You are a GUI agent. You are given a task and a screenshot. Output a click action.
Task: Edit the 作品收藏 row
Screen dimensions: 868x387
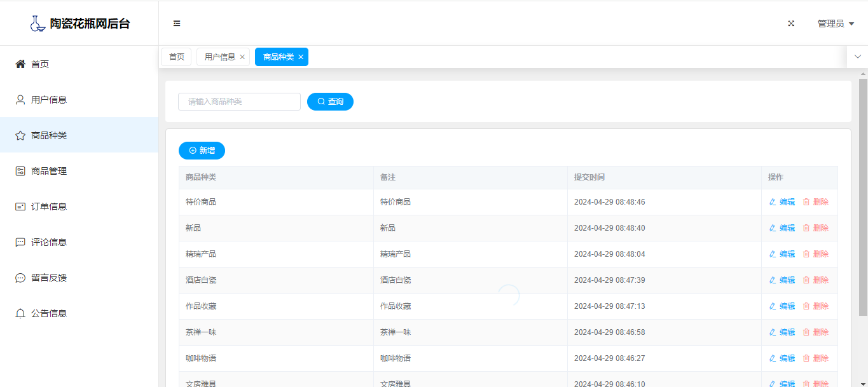(x=782, y=306)
